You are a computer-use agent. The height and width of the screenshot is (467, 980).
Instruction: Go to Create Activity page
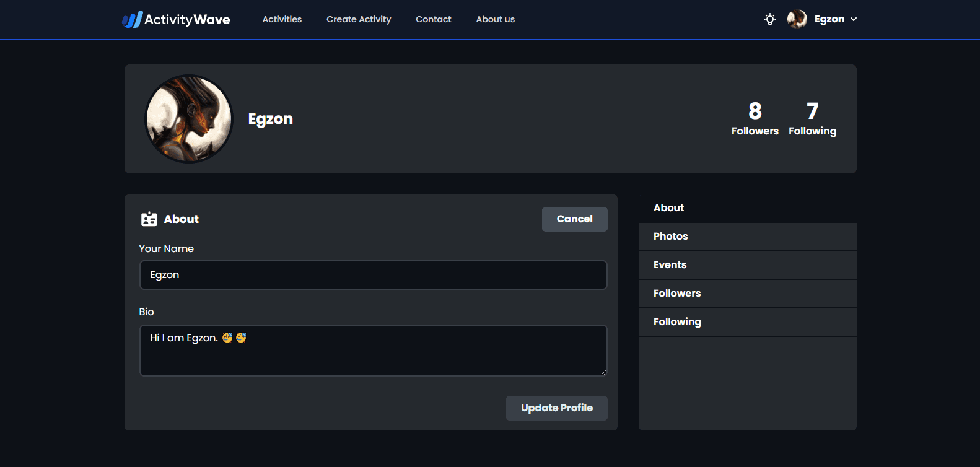point(359,19)
